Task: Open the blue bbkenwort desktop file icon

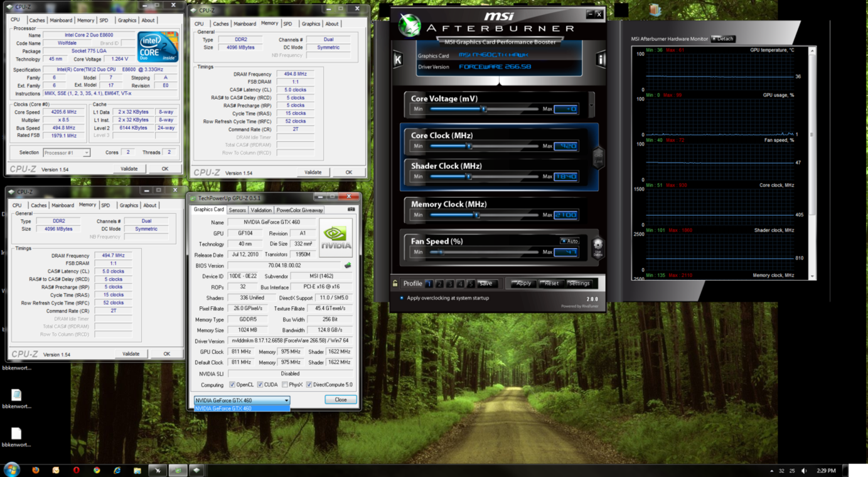Action: click(x=16, y=395)
